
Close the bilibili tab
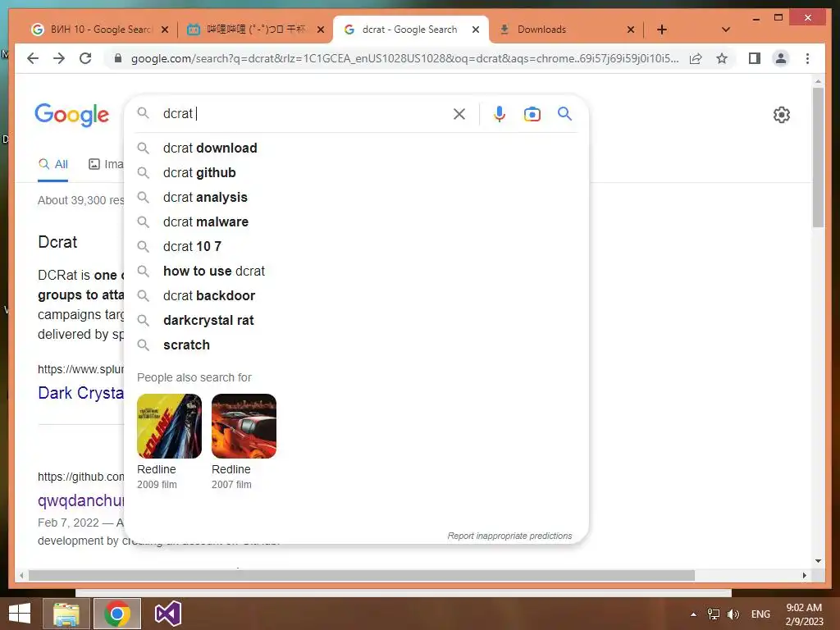point(321,30)
